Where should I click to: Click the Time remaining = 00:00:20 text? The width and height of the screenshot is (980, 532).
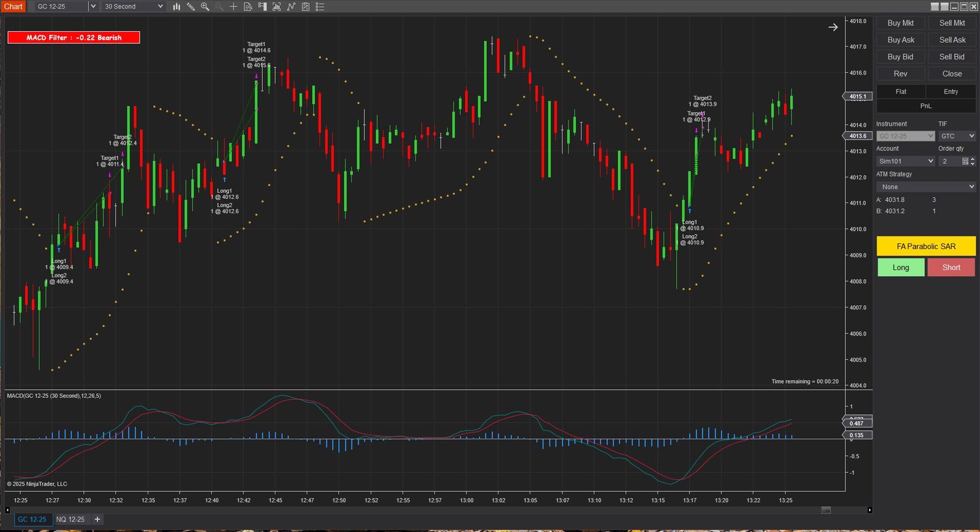pyautogui.click(x=805, y=381)
